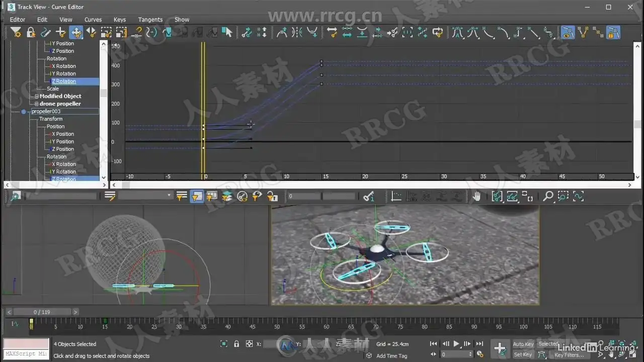Open the Tangents menu
The width and height of the screenshot is (644, 362).
[150, 20]
